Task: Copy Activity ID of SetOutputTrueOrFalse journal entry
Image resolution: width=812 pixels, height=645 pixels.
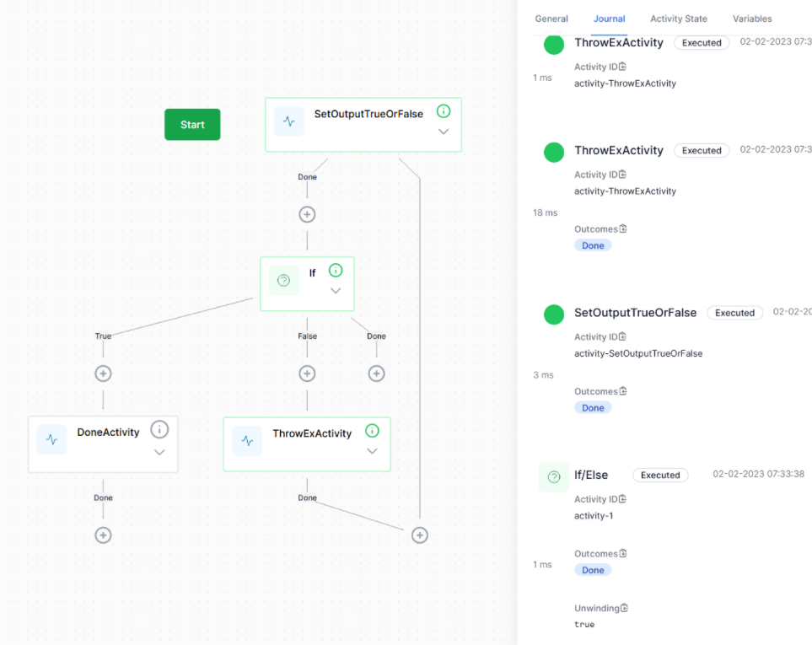Action: click(622, 336)
